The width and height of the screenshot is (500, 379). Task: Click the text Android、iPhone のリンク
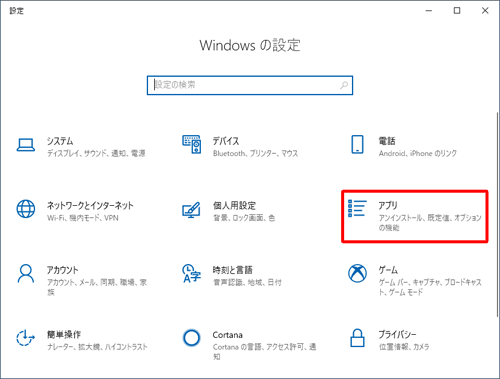418,153
